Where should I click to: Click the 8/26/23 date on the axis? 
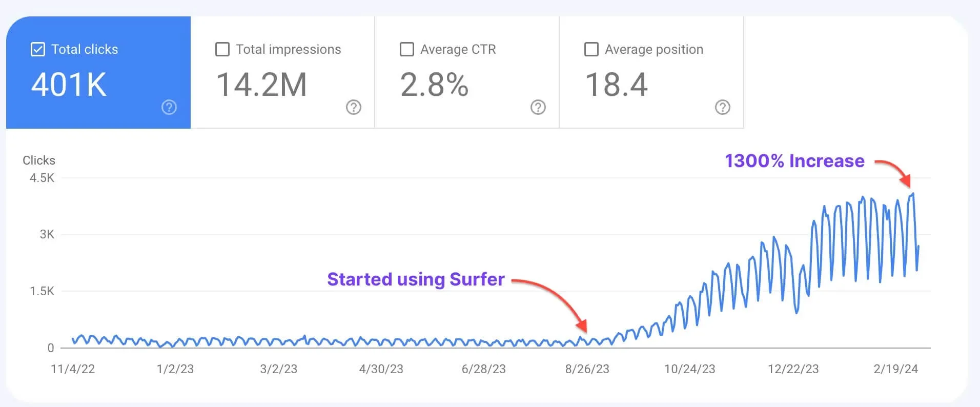point(587,369)
